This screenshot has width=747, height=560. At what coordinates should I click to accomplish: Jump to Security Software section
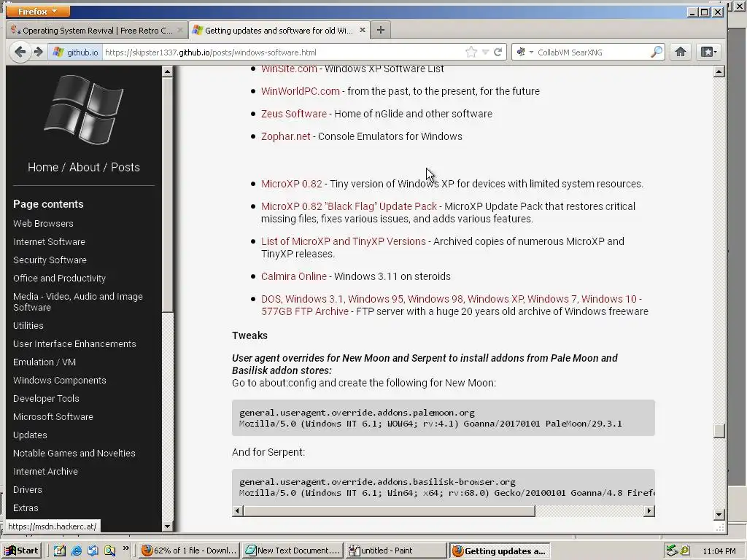coord(50,260)
